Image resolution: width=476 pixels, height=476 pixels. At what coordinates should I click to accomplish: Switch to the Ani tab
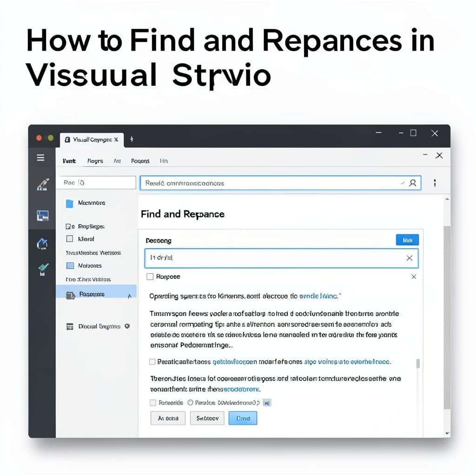click(117, 161)
